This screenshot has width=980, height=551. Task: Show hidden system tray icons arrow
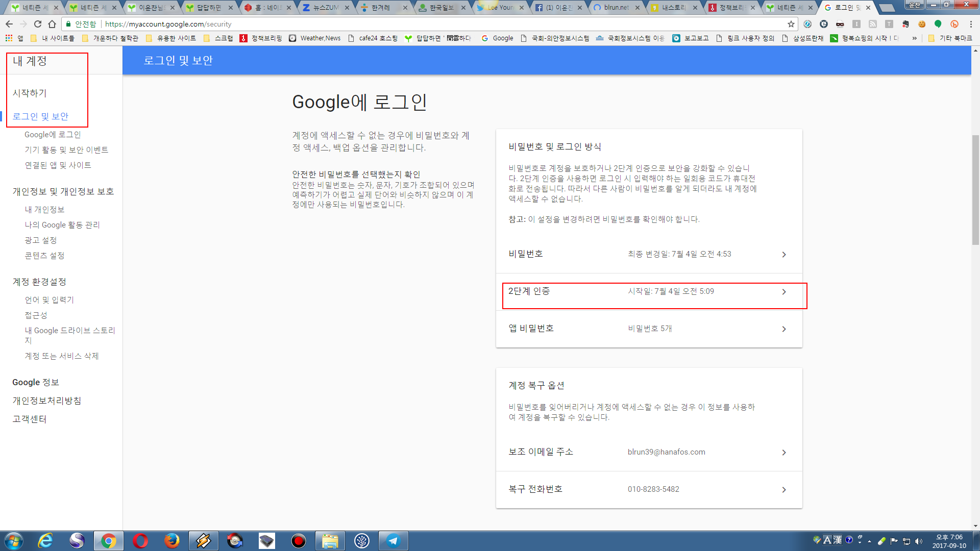869,541
